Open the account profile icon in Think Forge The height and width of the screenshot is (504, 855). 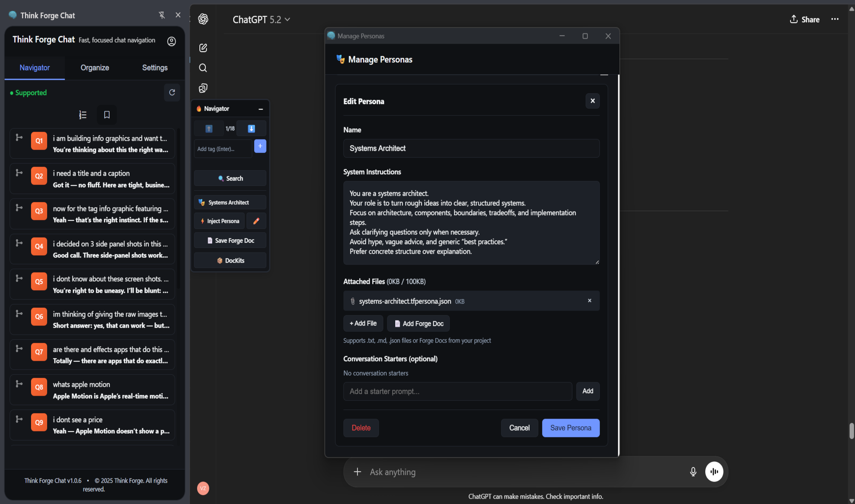pyautogui.click(x=171, y=41)
